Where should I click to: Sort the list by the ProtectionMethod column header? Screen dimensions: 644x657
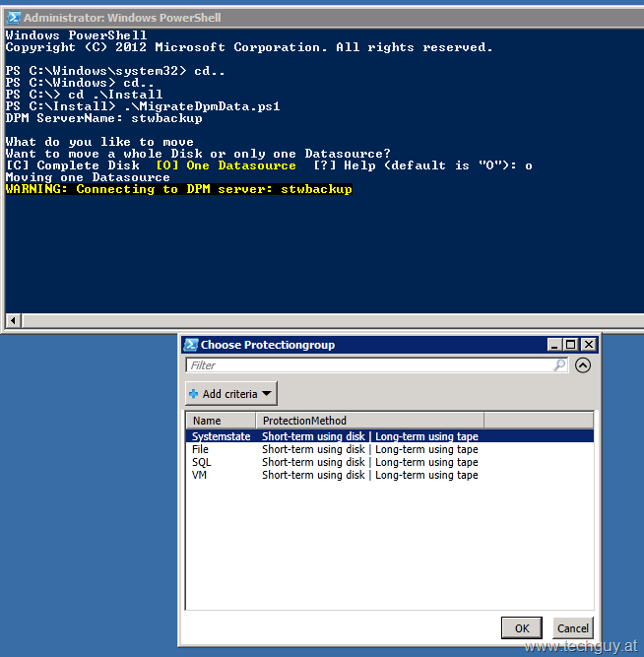(370, 421)
